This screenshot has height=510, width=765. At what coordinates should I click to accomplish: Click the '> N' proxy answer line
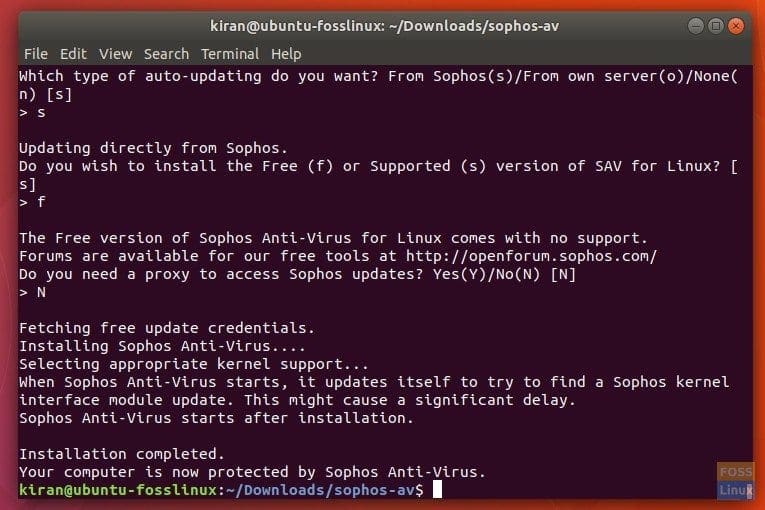pyautogui.click(x=32, y=292)
